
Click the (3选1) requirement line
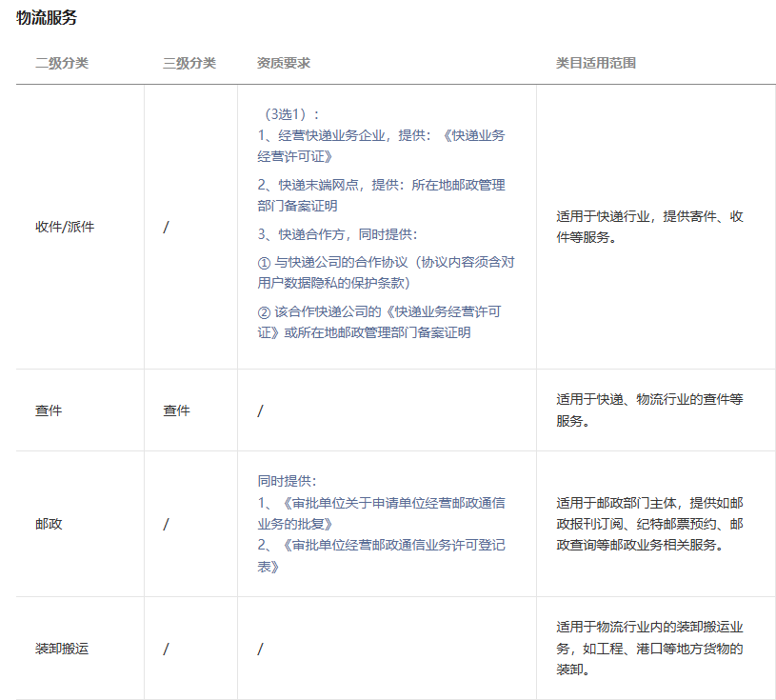click(x=289, y=114)
